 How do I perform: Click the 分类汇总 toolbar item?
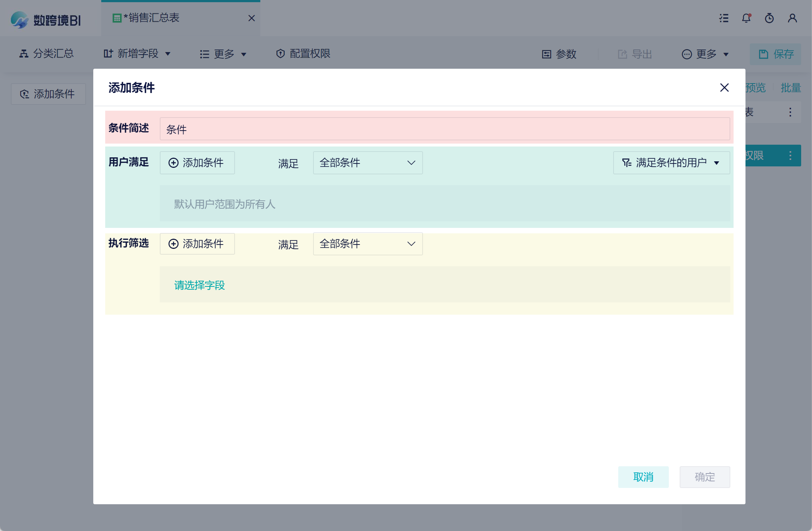[x=47, y=54]
